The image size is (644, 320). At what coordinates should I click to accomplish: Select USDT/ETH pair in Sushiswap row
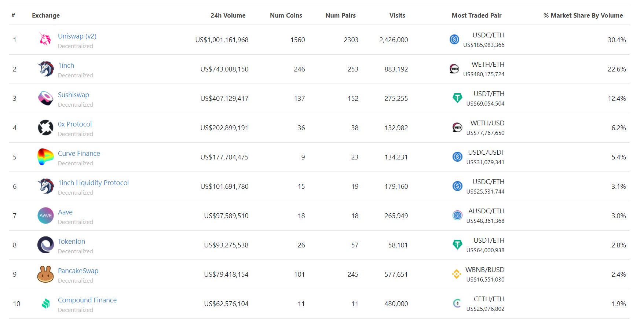pos(489,94)
